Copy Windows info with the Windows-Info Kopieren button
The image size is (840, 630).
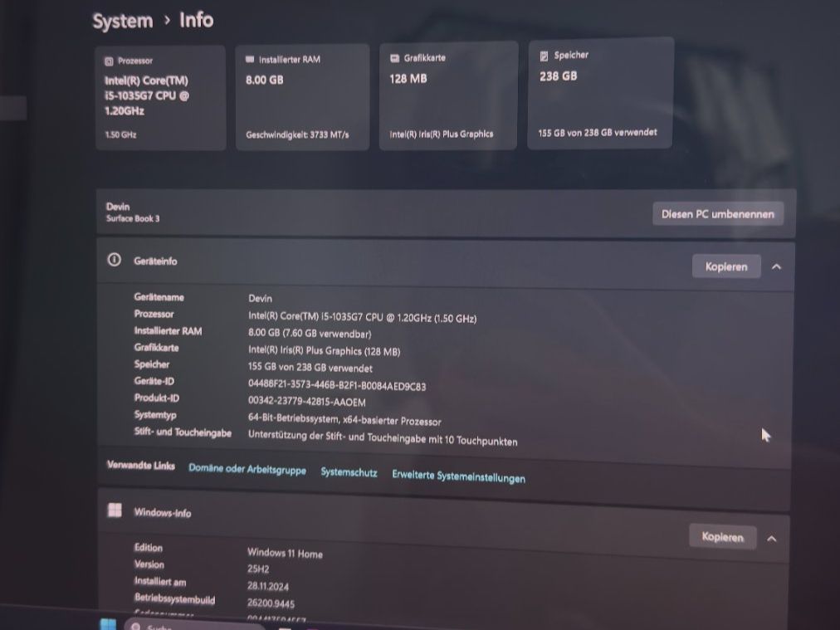(723, 537)
